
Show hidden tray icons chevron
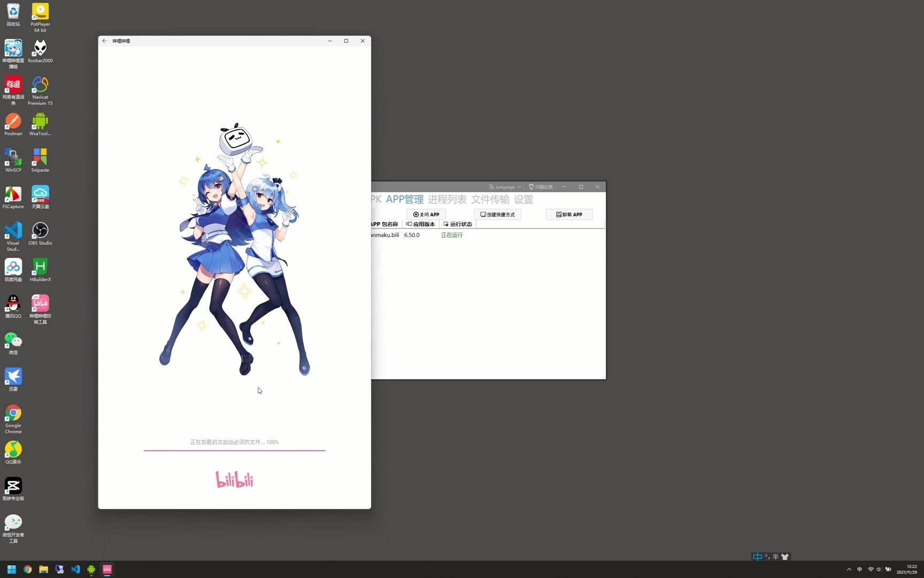point(849,569)
